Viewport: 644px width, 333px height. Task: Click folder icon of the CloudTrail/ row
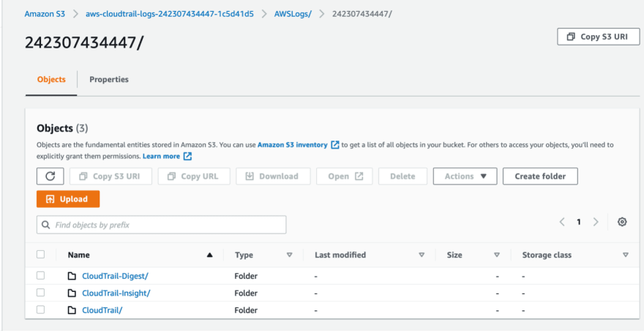coord(72,310)
